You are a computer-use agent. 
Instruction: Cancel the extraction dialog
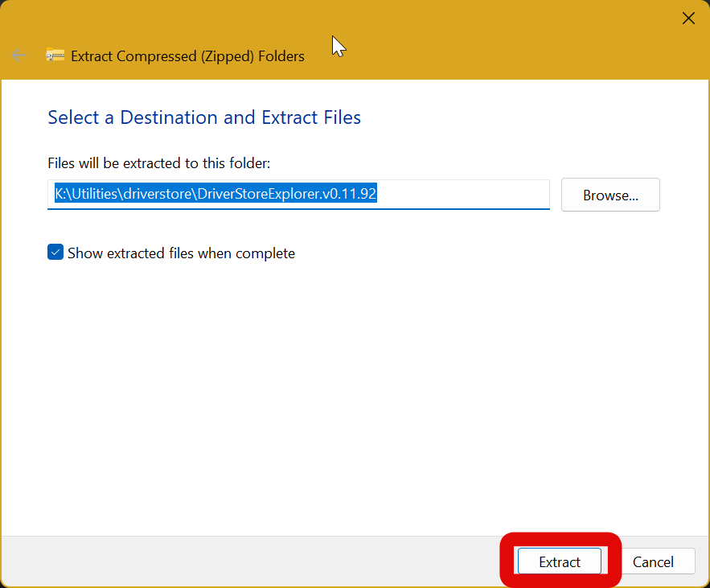click(x=651, y=561)
